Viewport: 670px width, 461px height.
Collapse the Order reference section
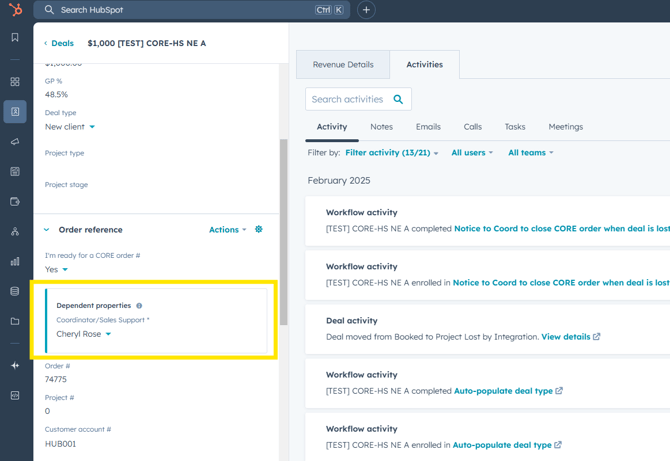[46, 230]
